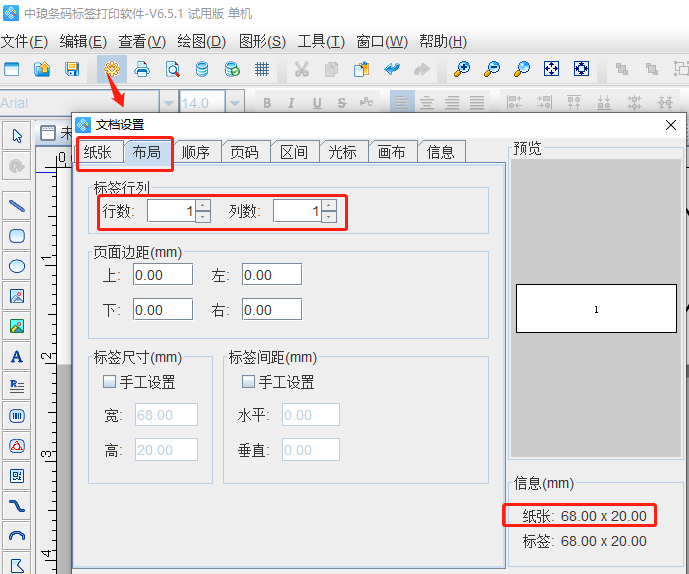Screen dimensions: 689x574
Task: Open the 绘图(D) menu
Action: [x=202, y=42]
